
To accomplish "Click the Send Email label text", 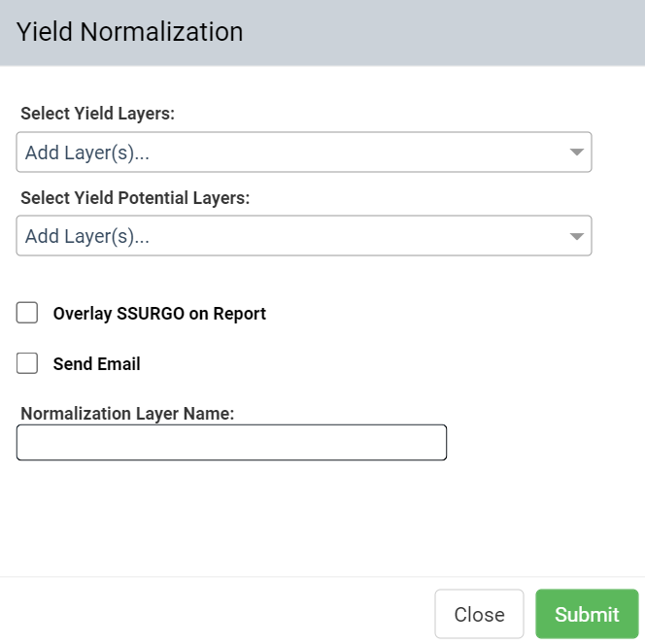I will 97,364.
